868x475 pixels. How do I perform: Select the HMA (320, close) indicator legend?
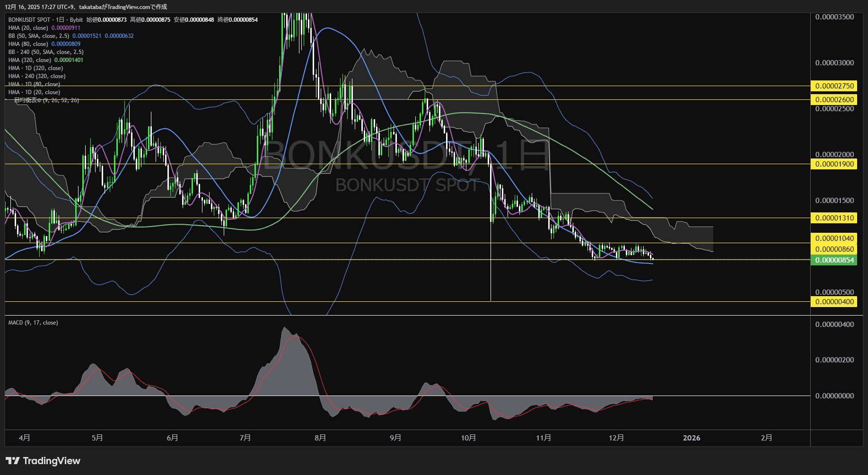tap(30, 60)
